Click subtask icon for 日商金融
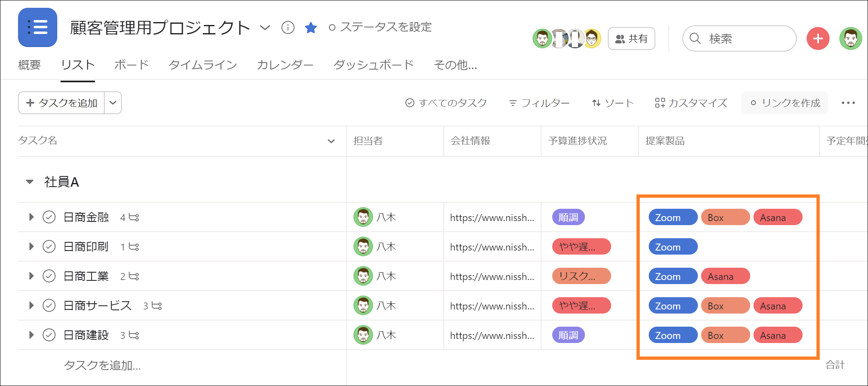Screen dimensions: 868x386 (x=134, y=217)
